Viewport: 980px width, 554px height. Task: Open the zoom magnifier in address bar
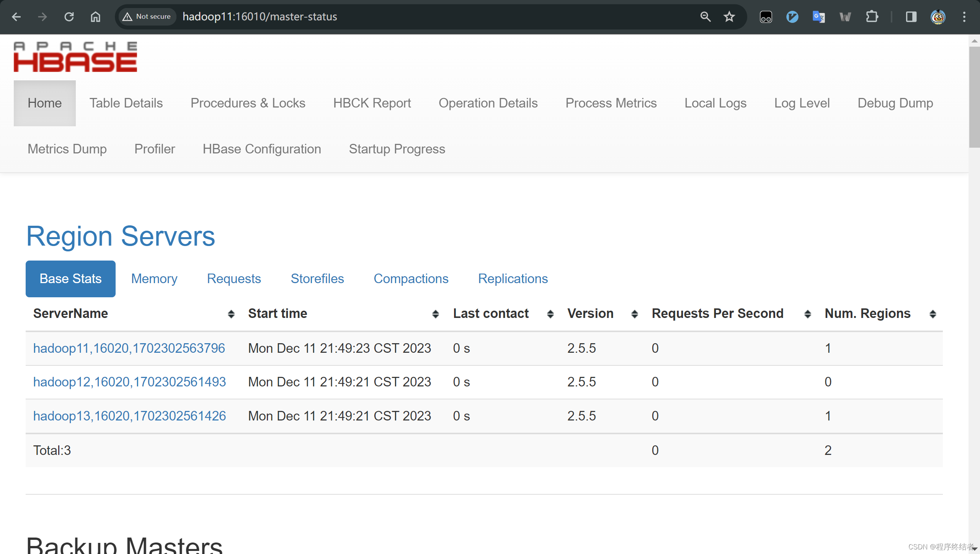click(705, 17)
